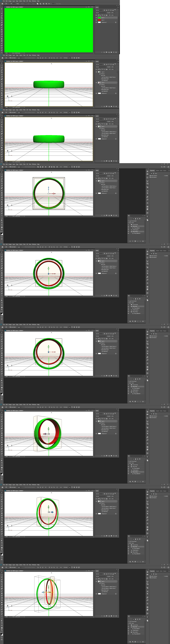Hide the red-thumbnail Layer 1
Viewport: 170px width, 644px height.
[x=96, y=20]
